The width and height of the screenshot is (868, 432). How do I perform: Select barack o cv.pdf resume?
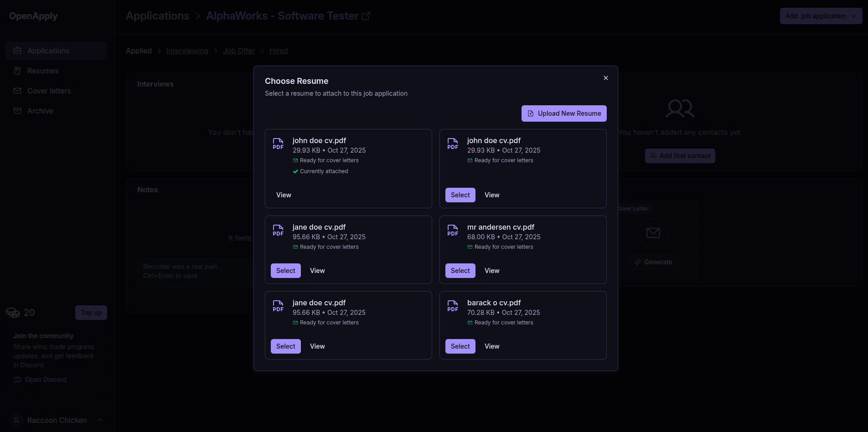click(x=460, y=346)
